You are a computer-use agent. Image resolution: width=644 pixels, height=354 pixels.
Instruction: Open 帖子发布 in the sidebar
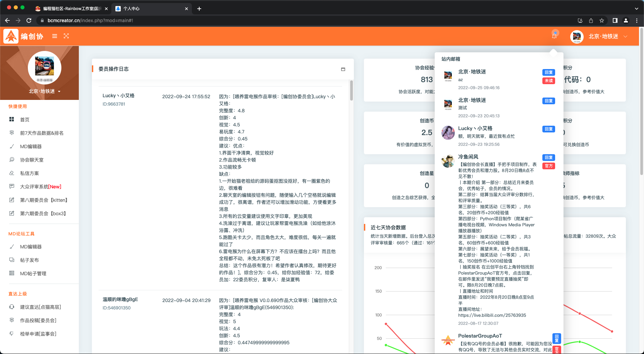30,260
